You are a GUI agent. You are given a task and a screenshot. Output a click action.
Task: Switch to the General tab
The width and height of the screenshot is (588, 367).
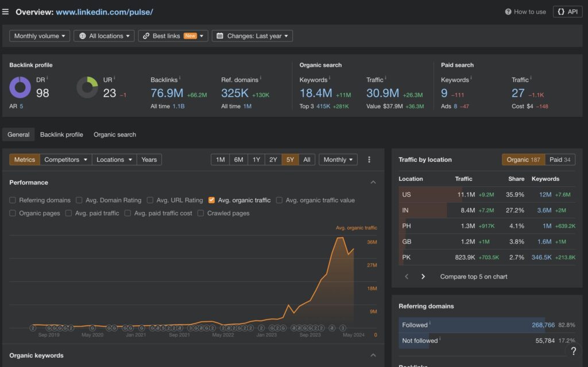coord(18,134)
